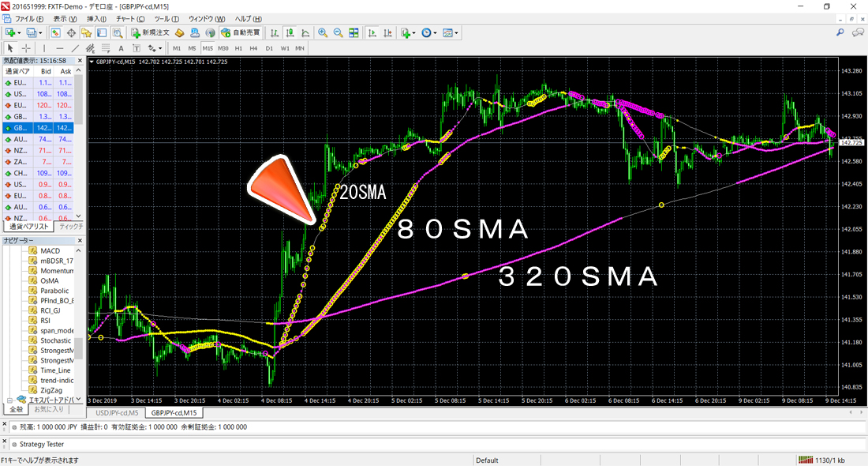Open the チャート(C) menu

pyautogui.click(x=130, y=19)
